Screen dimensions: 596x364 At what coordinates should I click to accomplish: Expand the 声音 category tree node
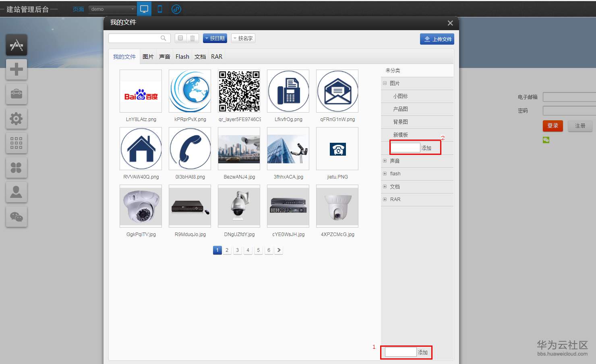[x=385, y=161]
